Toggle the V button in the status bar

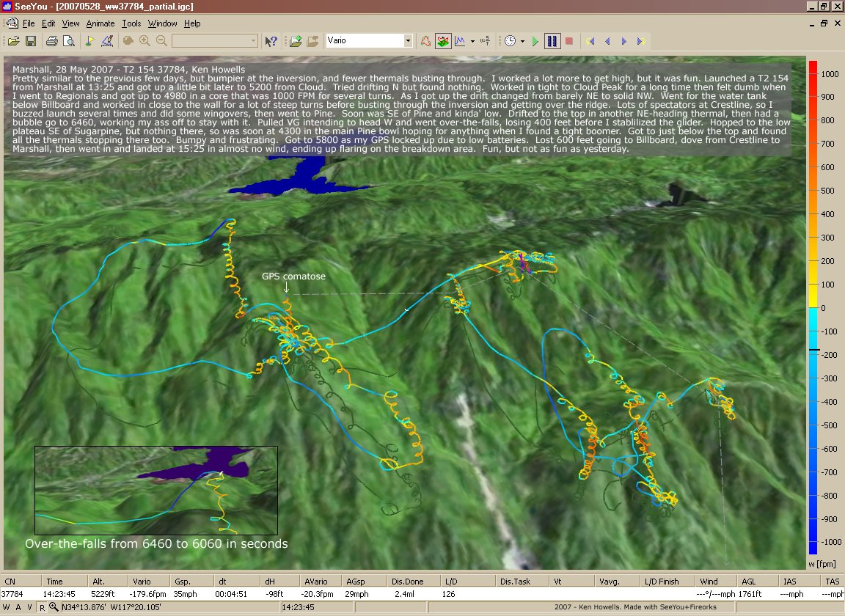click(29, 607)
